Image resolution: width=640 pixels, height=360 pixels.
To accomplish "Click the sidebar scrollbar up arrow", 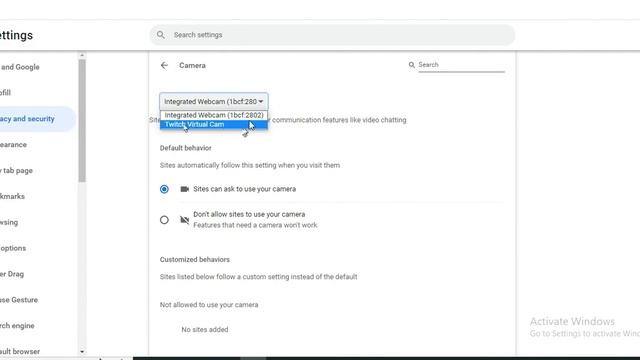I will tap(82, 55).
